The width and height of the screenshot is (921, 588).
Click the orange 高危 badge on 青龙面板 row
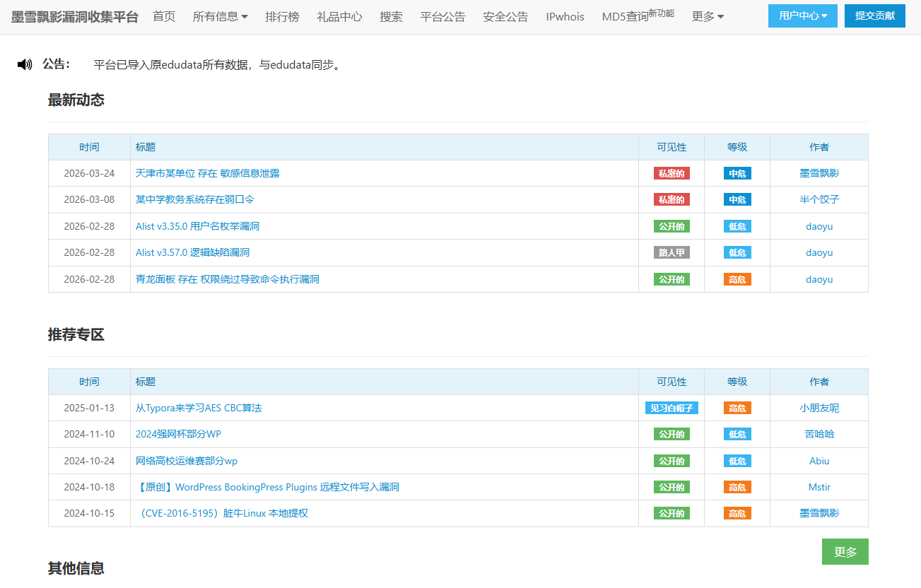[737, 279]
